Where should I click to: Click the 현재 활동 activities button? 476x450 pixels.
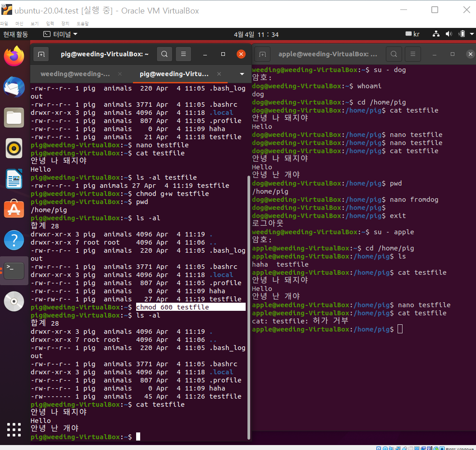pyautogui.click(x=15, y=34)
